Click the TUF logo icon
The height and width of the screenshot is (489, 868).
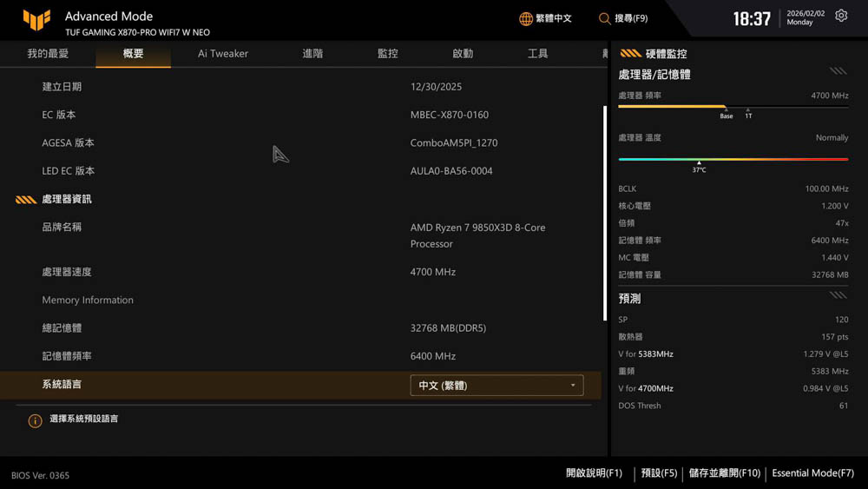pyautogui.click(x=36, y=20)
